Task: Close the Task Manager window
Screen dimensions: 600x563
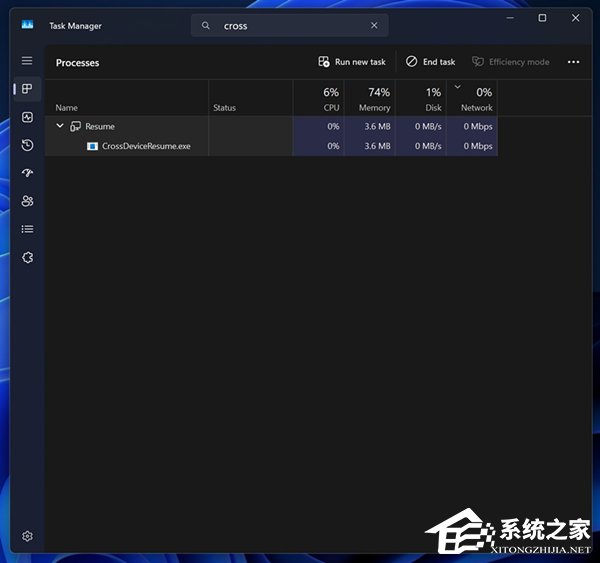Action: (x=576, y=18)
